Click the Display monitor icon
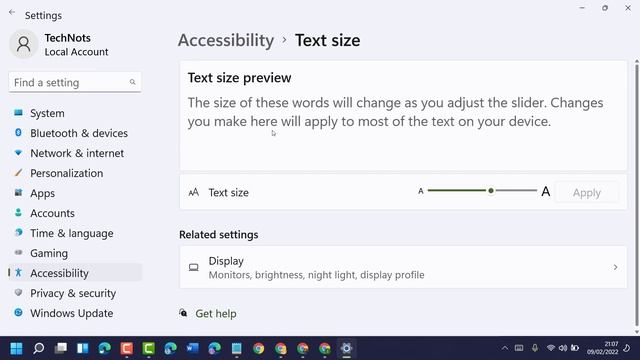The width and height of the screenshot is (640, 360). (x=193, y=267)
